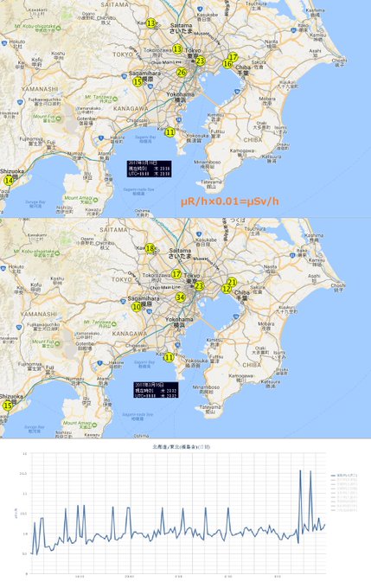Click marker 14 at Shizuoka on top map
The image size is (371, 588).
coord(9,181)
